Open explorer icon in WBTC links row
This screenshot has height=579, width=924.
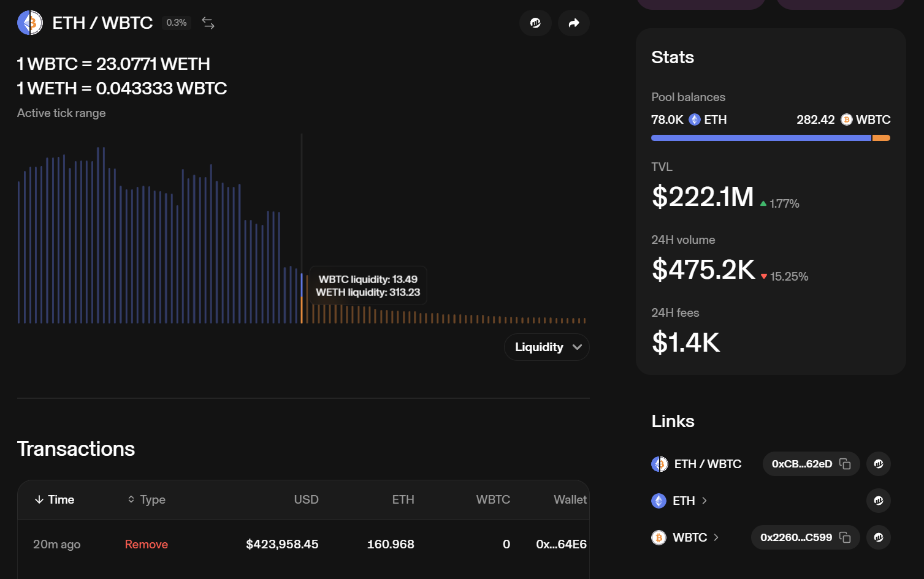pos(879,537)
